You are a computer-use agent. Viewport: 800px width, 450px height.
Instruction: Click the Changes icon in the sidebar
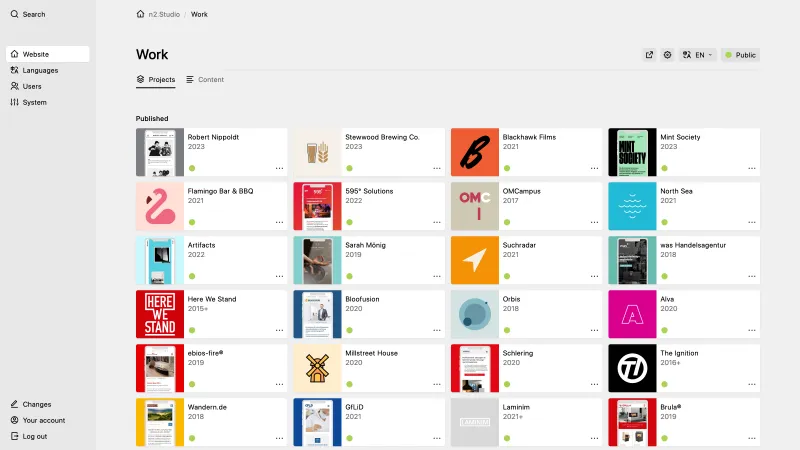(x=14, y=404)
